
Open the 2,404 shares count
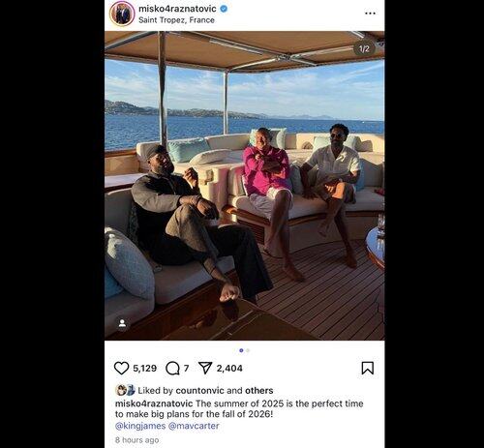pos(229,368)
